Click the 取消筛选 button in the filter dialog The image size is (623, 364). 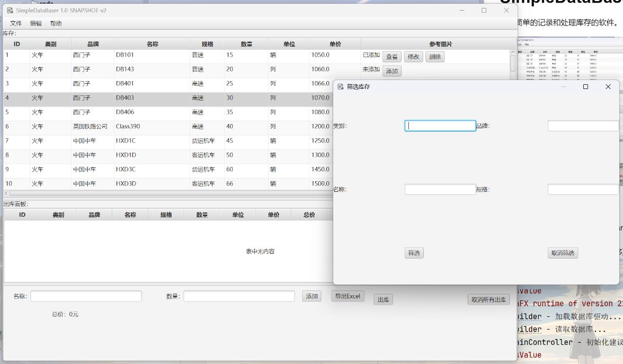[563, 253]
